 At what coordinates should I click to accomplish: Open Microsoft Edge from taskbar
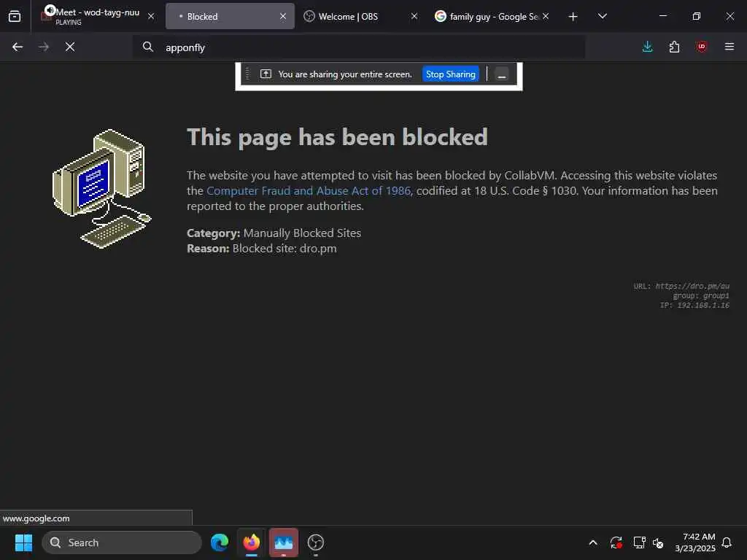[x=220, y=542]
